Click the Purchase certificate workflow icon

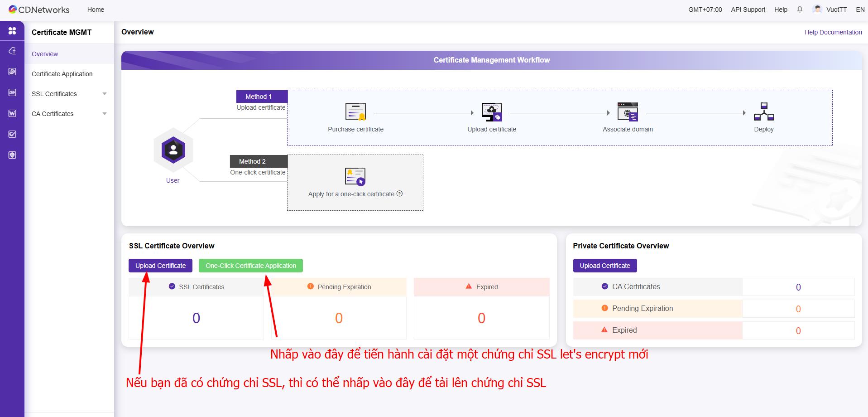tap(355, 112)
